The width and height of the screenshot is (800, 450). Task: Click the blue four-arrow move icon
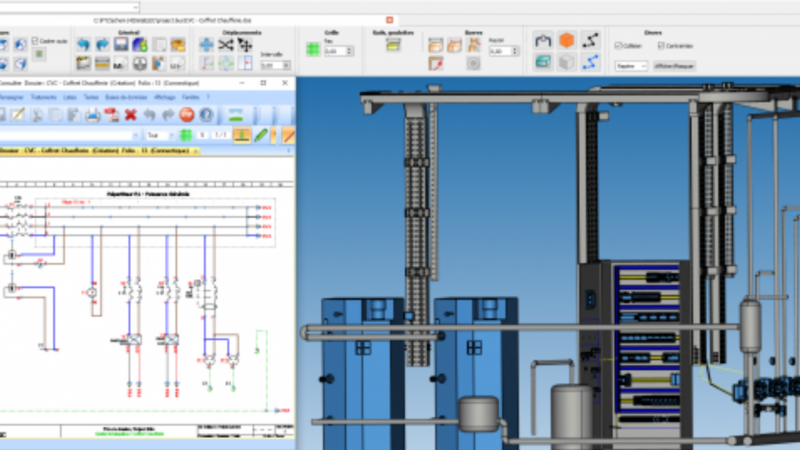click(x=206, y=45)
